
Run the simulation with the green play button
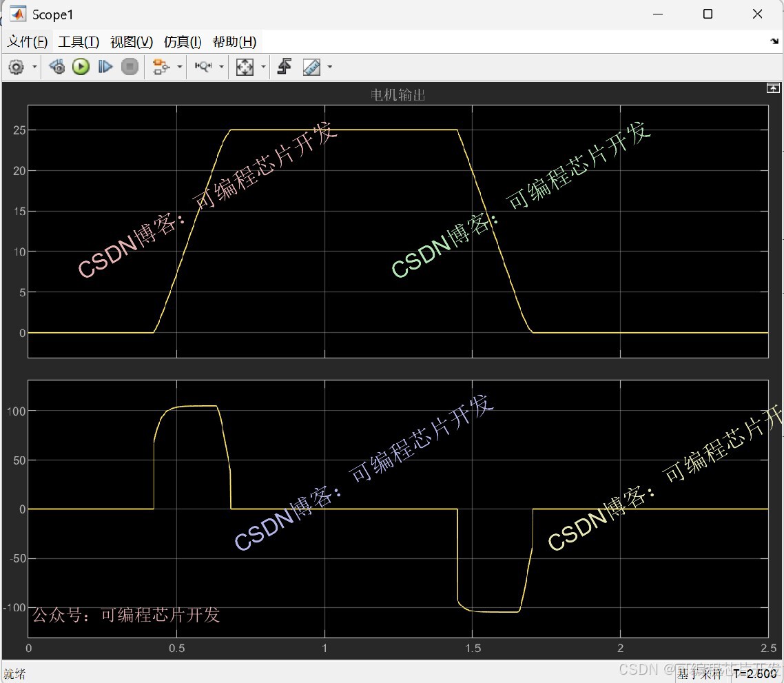pyautogui.click(x=81, y=67)
